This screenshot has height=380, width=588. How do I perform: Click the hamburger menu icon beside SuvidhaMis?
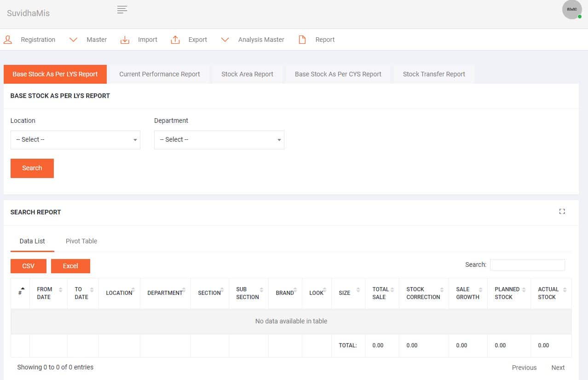coord(122,10)
